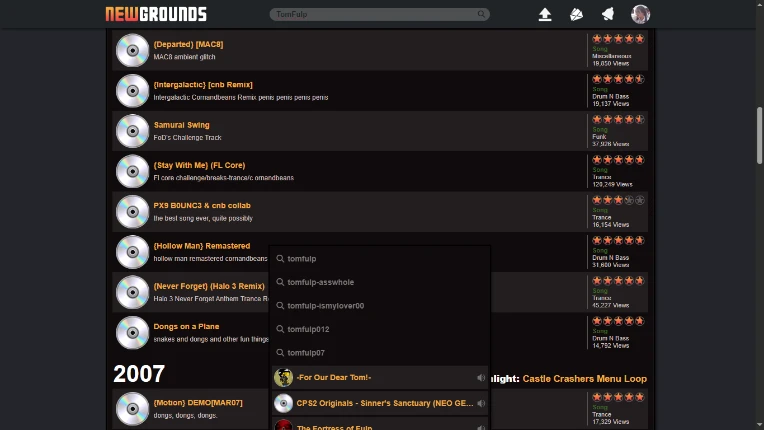
Task: Click the Newgrounds logo
Action: [156, 14]
